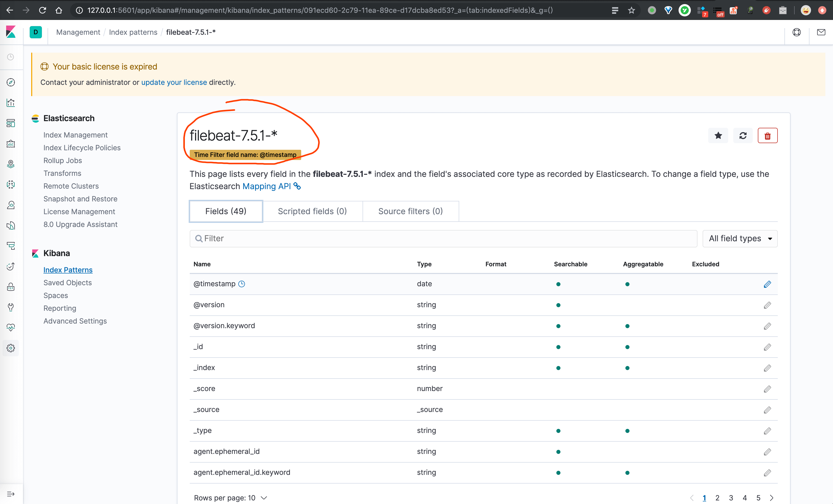Screen dimensions: 833x504
Task: Open the Maps pin icon in sidebar
Action: click(11, 164)
